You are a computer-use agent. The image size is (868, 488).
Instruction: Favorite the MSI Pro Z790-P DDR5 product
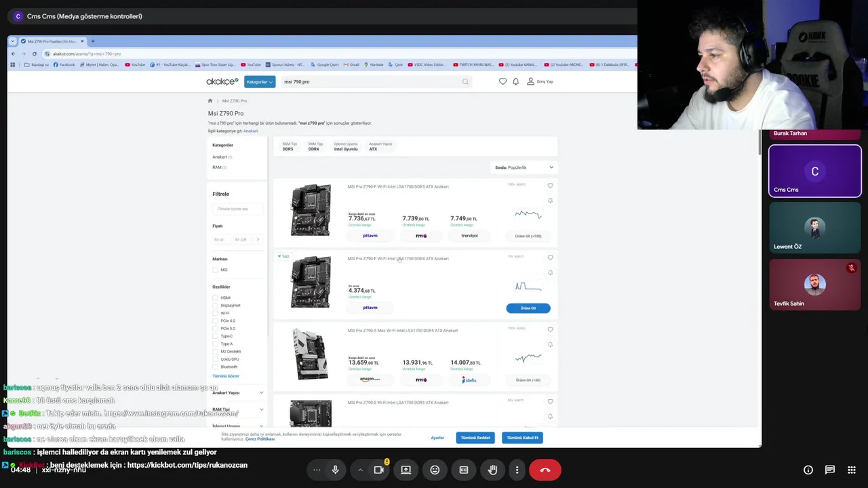pos(550,186)
